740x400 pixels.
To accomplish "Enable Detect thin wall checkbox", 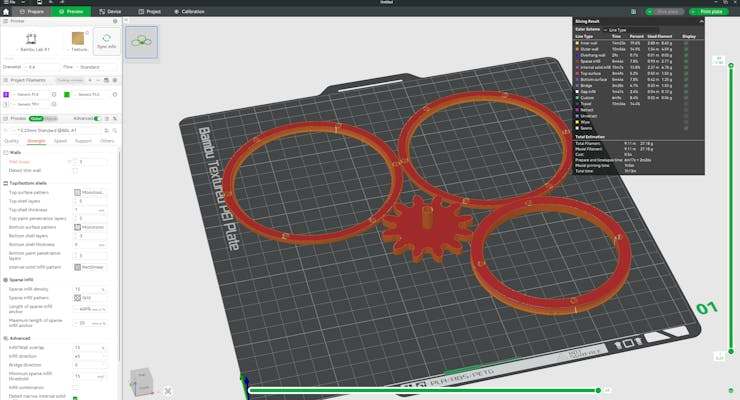I will click(75, 170).
